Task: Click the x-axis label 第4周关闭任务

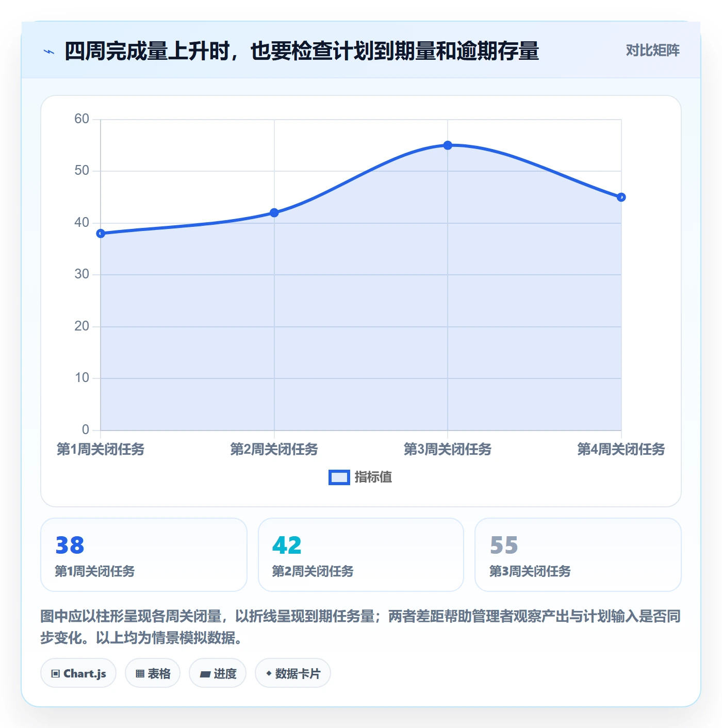Action: click(621, 449)
